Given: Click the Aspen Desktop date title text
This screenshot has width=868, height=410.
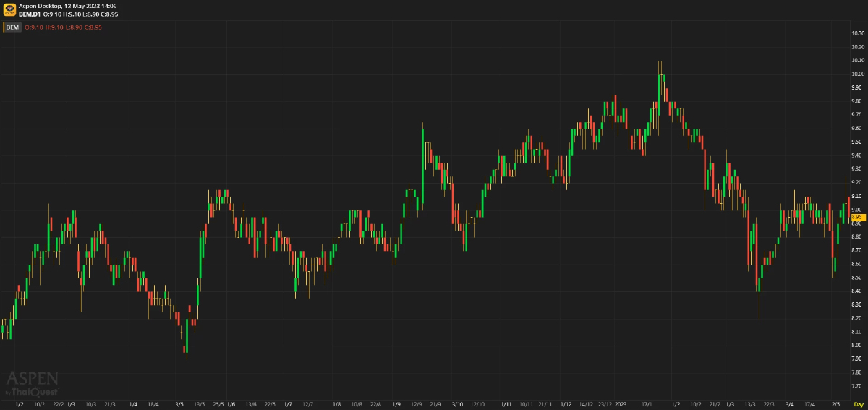Looking at the screenshot, I should click(68, 6).
